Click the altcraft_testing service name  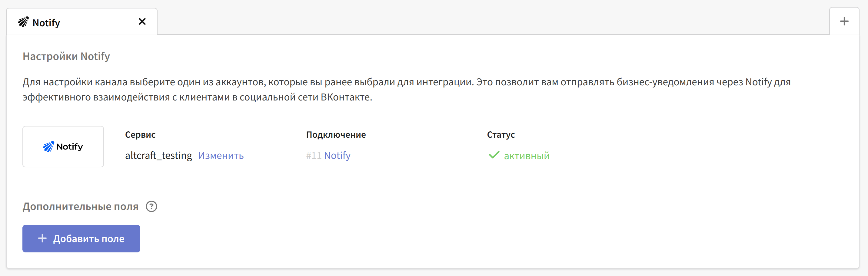click(158, 156)
